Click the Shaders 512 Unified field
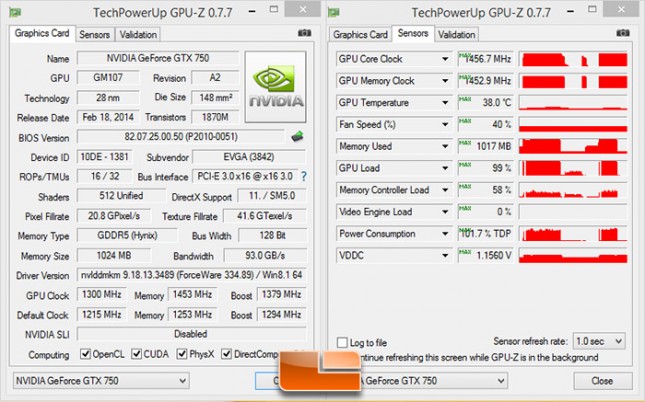The image size is (645, 402). click(x=121, y=195)
